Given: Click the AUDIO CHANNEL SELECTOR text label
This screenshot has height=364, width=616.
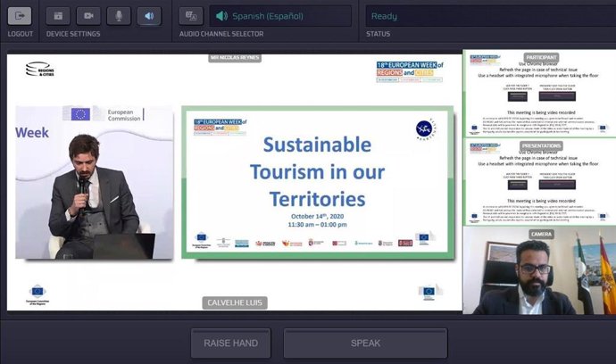Looking at the screenshot, I should [221, 34].
